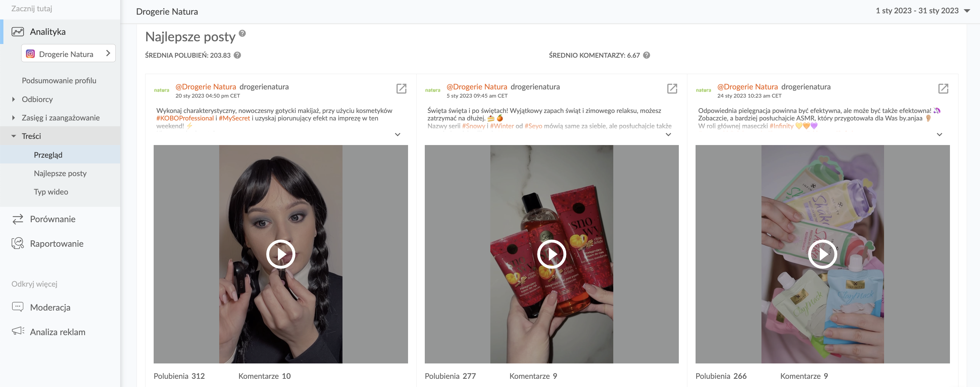Click help icon beside Średnia polubień
This screenshot has height=387, width=980.
point(237,55)
